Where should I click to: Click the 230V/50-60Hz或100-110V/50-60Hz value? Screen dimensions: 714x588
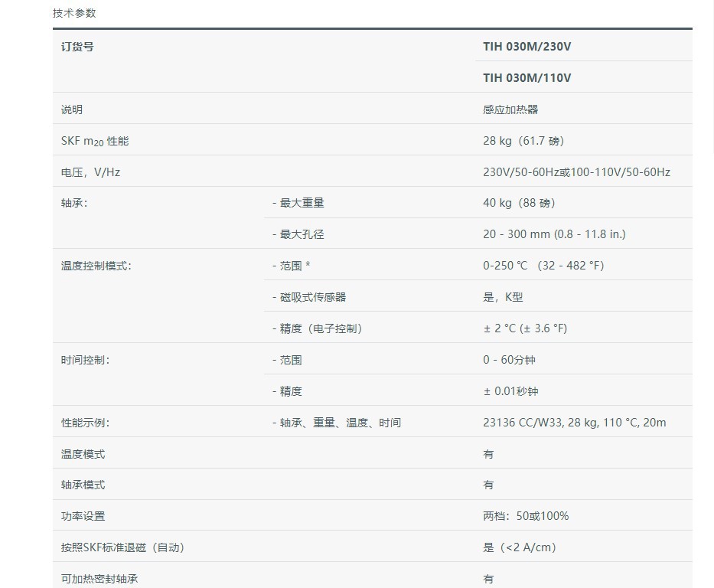(x=576, y=172)
